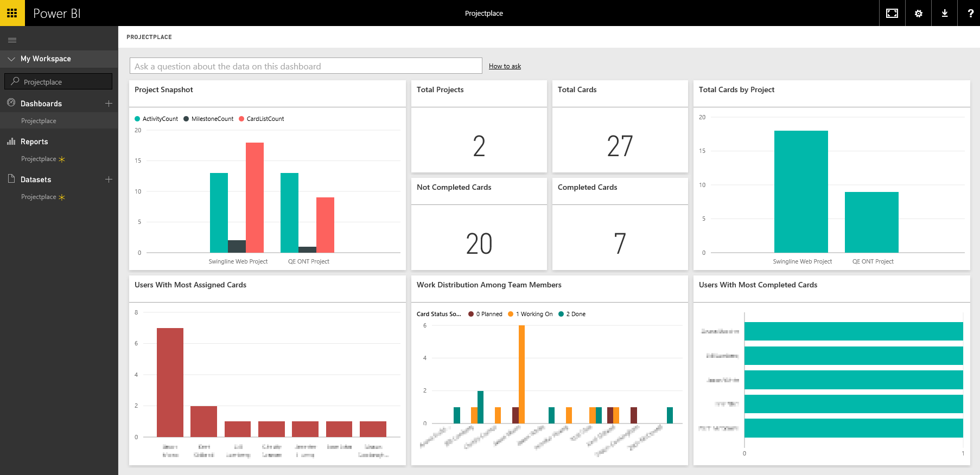Screen dimensions: 980x475
Task: Click the 1 Working On legend item
Action: tap(531, 314)
